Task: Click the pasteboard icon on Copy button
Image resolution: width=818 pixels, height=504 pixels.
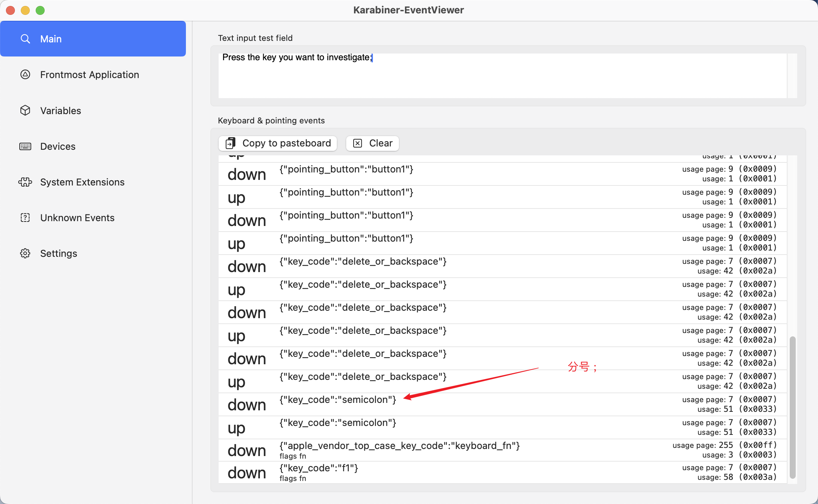Action: (x=230, y=143)
